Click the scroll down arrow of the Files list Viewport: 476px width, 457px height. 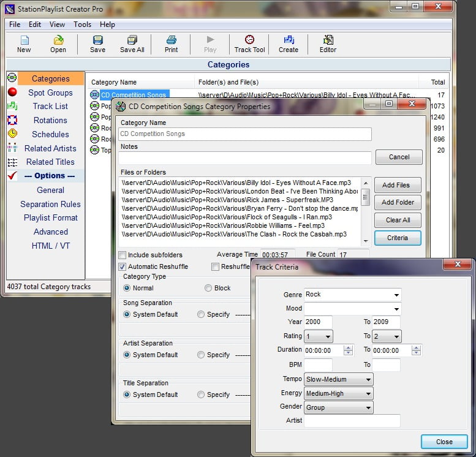366,241
